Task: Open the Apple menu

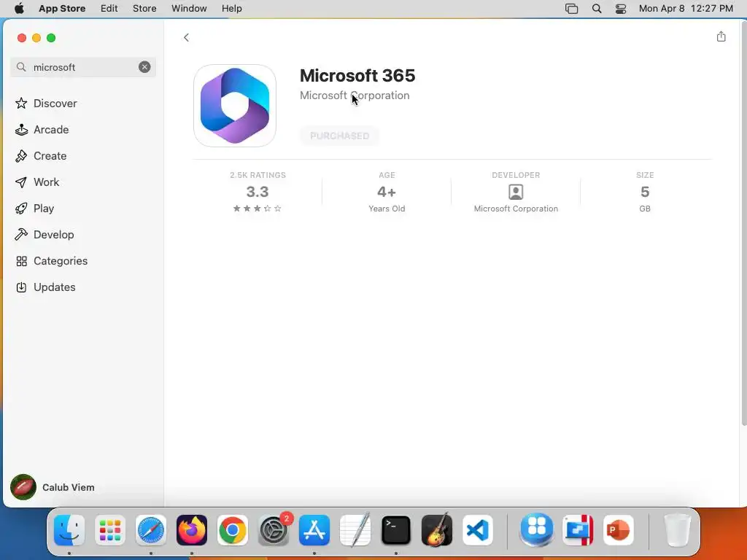Action: 19,9
